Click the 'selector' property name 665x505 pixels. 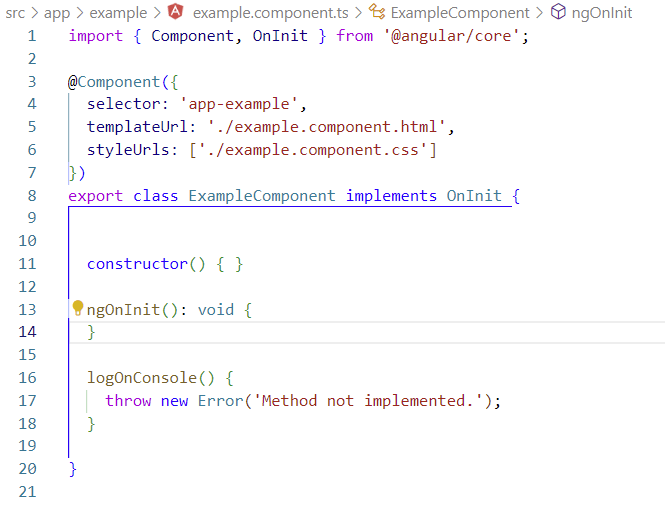pyautogui.click(x=123, y=104)
